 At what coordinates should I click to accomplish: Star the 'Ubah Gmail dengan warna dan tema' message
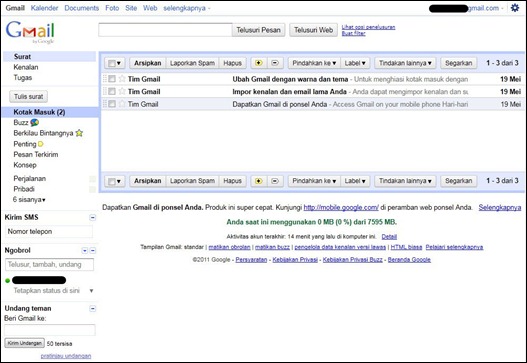(122, 79)
